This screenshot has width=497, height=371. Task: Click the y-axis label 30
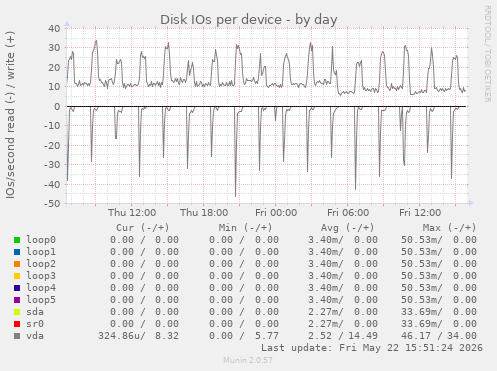54,48
